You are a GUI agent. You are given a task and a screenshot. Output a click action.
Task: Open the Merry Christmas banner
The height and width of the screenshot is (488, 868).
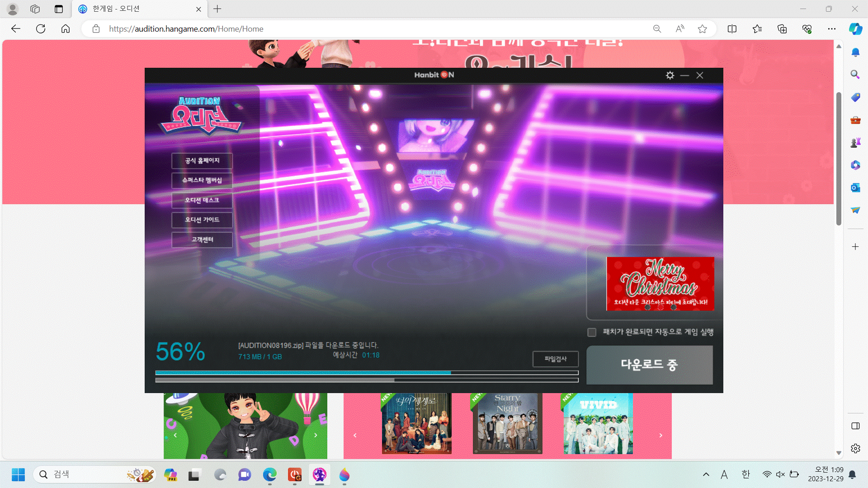660,284
